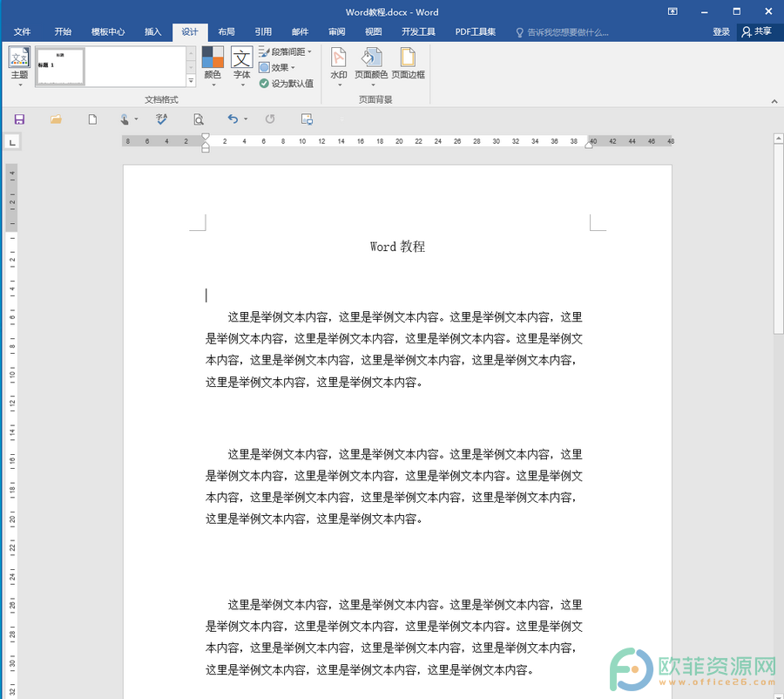784x699 pixels.
Task: Click 登录 to sign in
Action: click(721, 32)
